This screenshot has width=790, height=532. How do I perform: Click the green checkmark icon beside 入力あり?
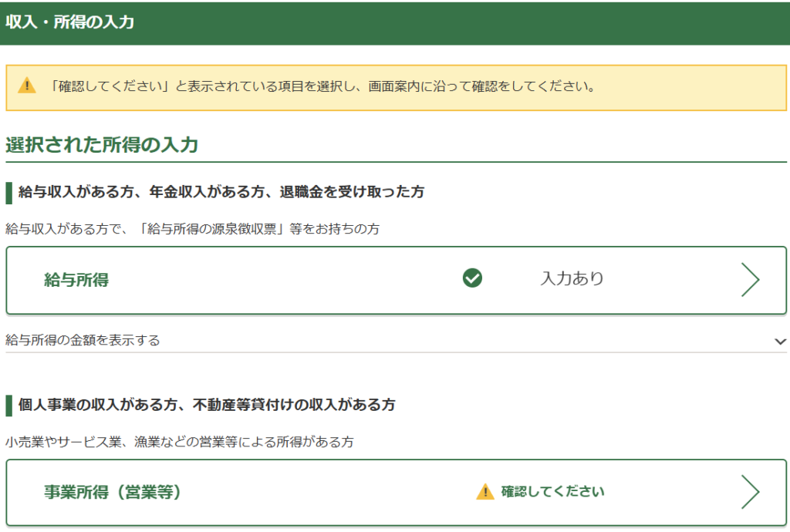pos(472,278)
